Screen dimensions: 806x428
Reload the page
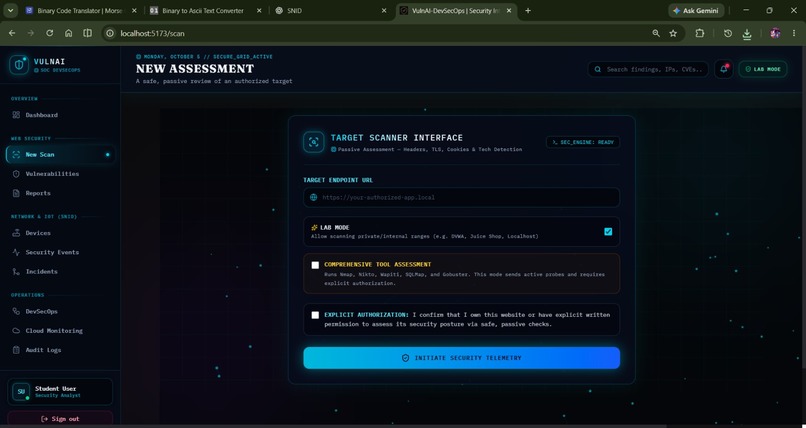pyautogui.click(x=50, y=33)
